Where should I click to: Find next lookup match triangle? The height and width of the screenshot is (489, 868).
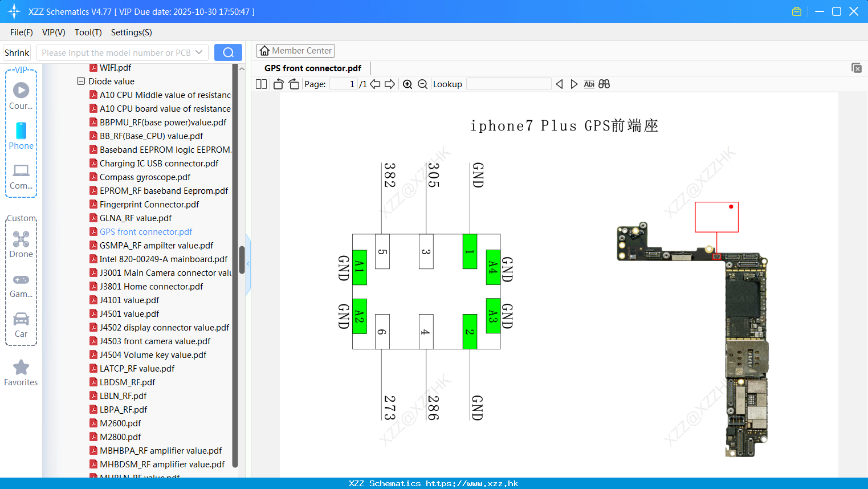point(574,84)
